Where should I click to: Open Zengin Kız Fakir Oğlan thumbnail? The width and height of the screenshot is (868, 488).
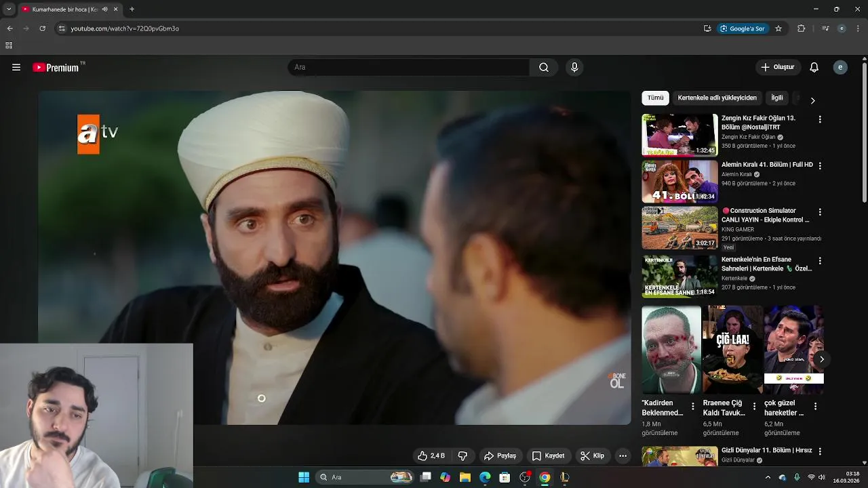click(x=679, y=134)
